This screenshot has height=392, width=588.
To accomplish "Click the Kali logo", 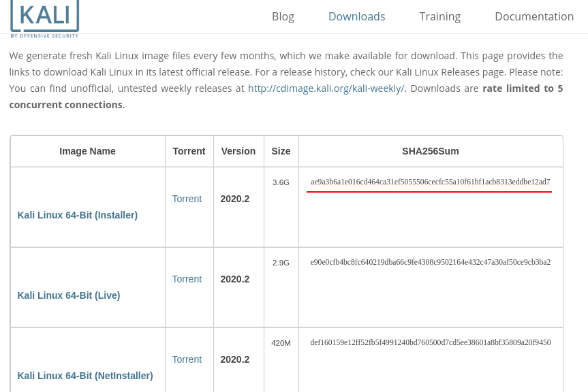I will (x=44, y=19).
